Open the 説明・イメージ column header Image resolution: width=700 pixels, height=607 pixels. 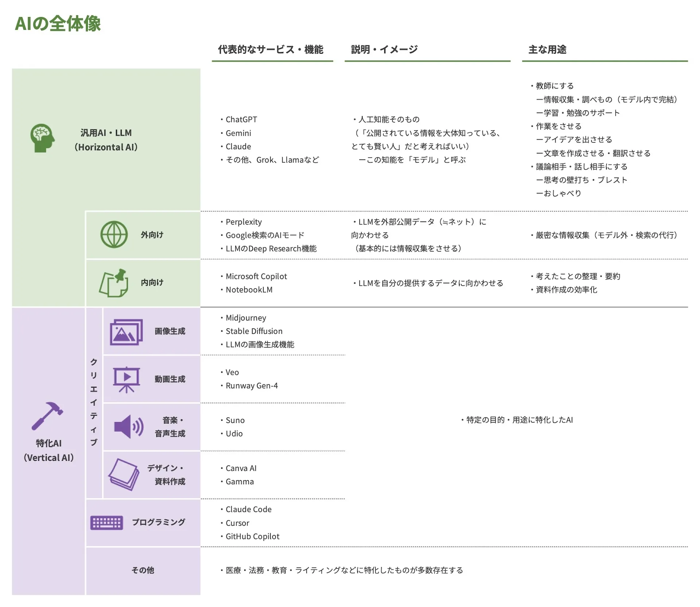[x=384, y=50]
